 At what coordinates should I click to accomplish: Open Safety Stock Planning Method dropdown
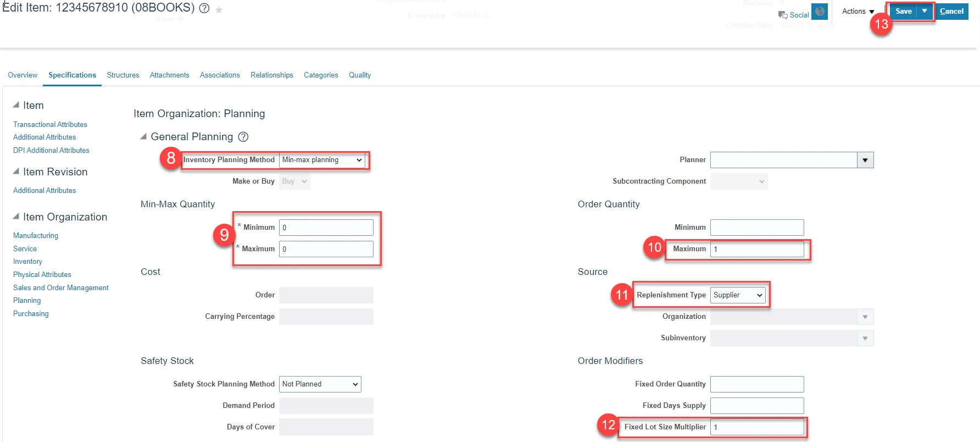(320, 384)
